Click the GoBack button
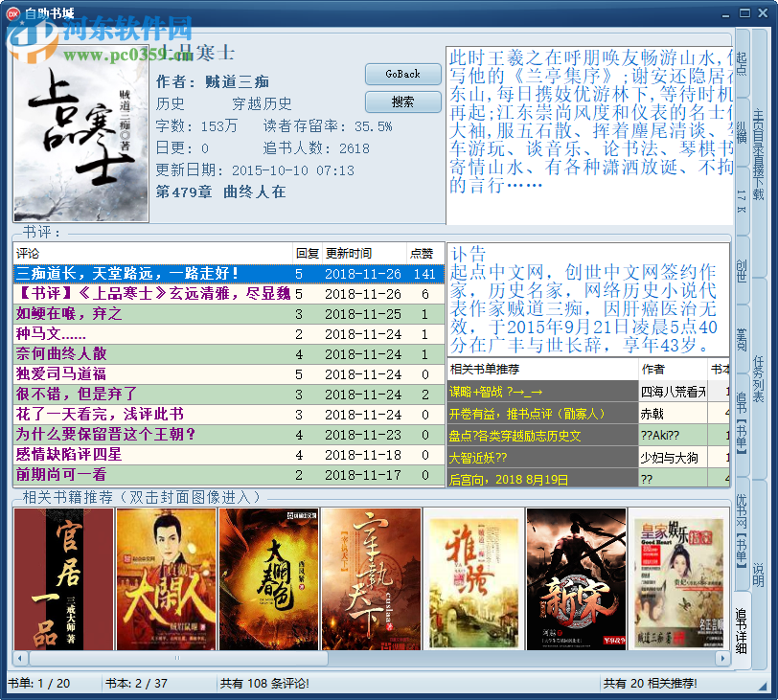This screenshot has width=778, height=700. point(401,74)
